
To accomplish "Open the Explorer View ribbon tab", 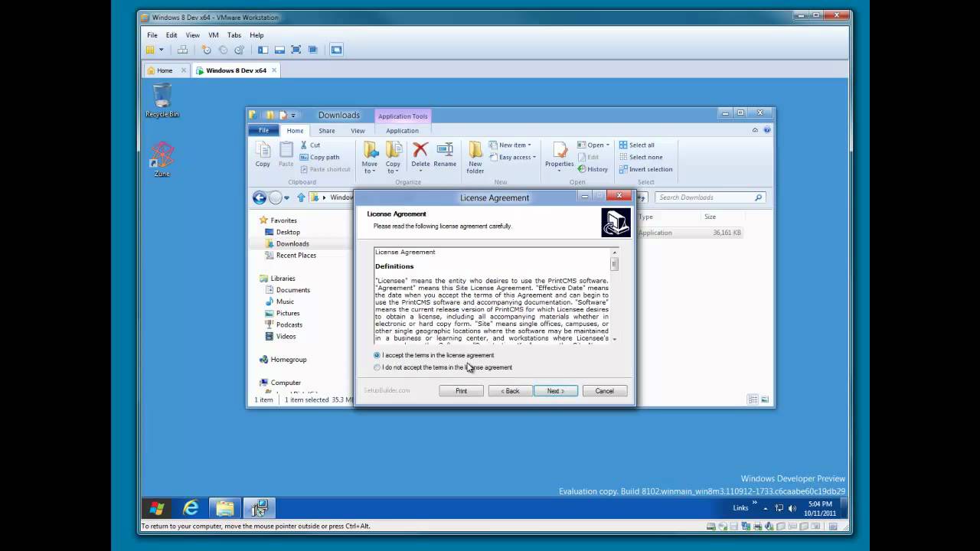I will coord(358,131).
